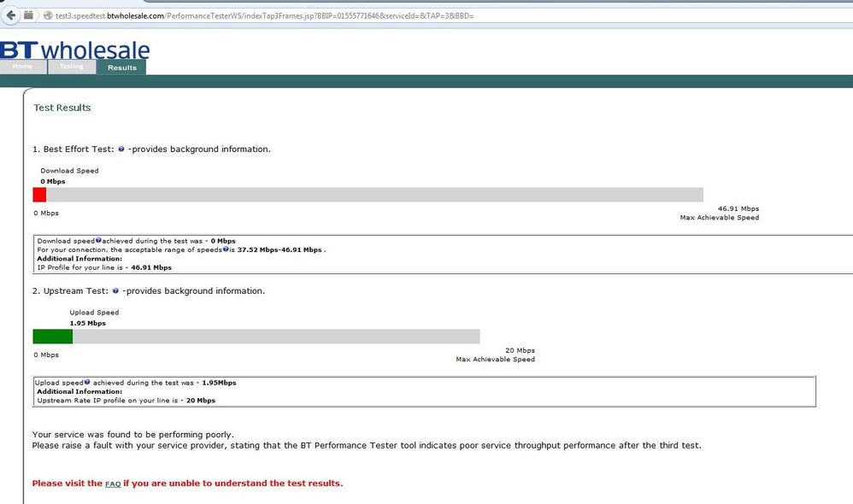Screen dimensions: 853x504
Task: Click '1. Best Effort Test:' heading text
Action: click(74, 149)
